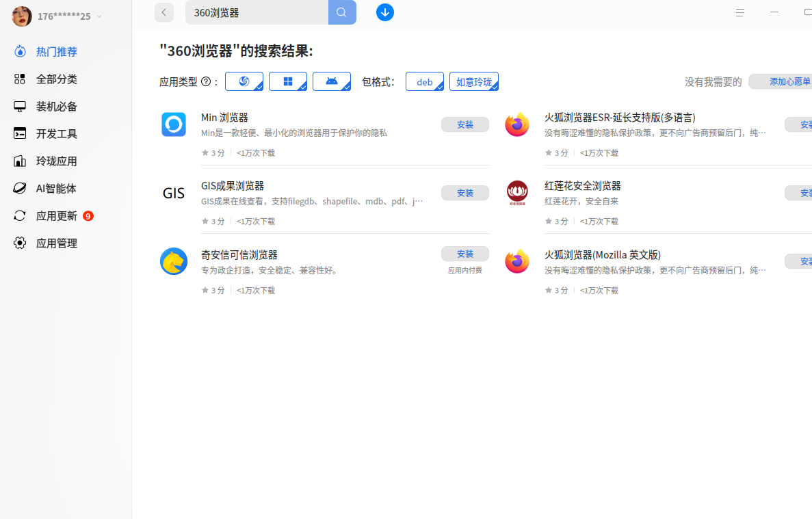Open the Min 浏览器 title link
Image resolution: width=812 pixels, height=519 pixels.
tap(225, 118)
